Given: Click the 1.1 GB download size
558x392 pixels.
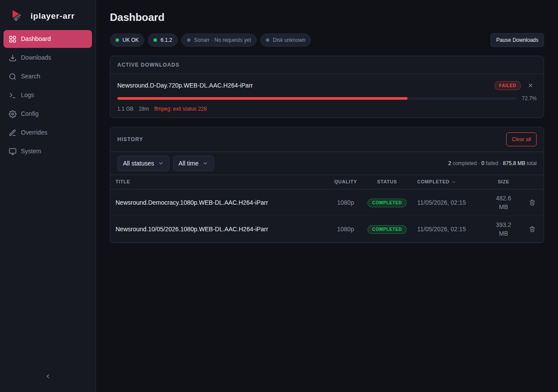Looking at the screenshot, I should (126, 109).
